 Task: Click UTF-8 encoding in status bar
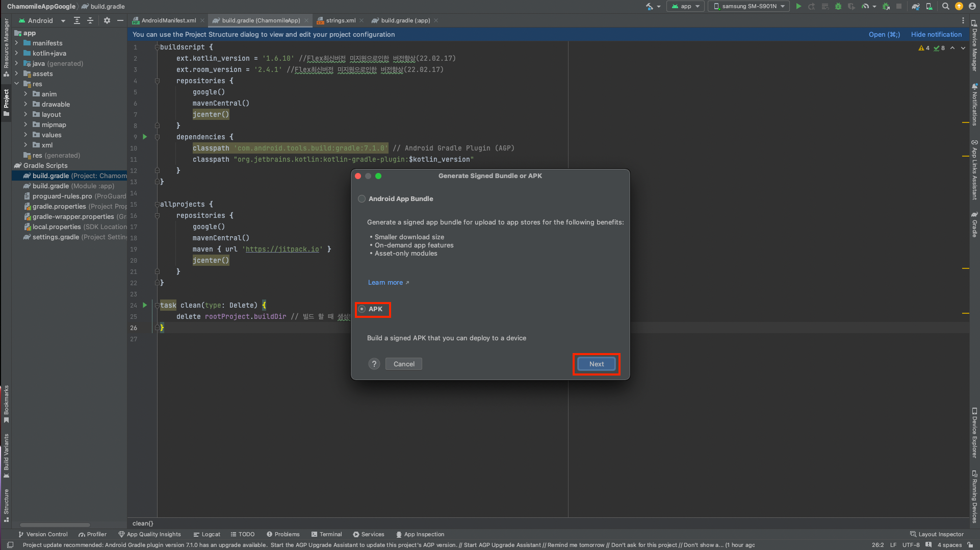click(911, 545)
